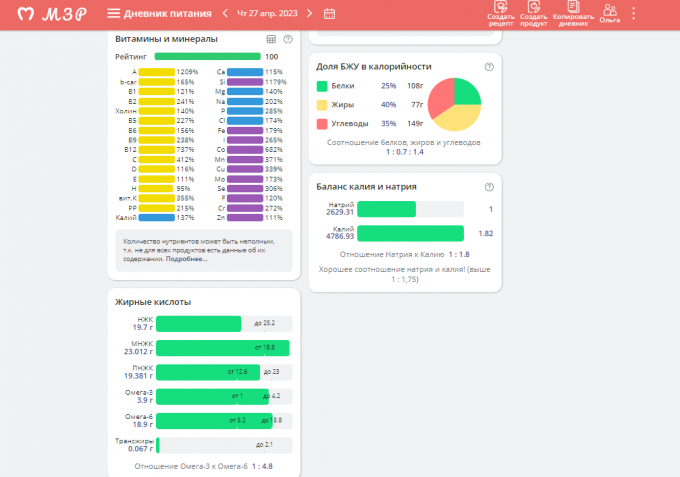Open help for Витамины и минералы
680x477 pixels.
(x=288, y=39)
